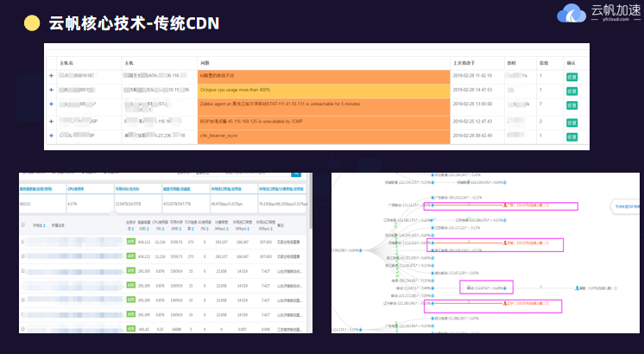Toggle the select-all checkbox in server table header
Viewport: 644px width, 354px height.
coord(23,225)
